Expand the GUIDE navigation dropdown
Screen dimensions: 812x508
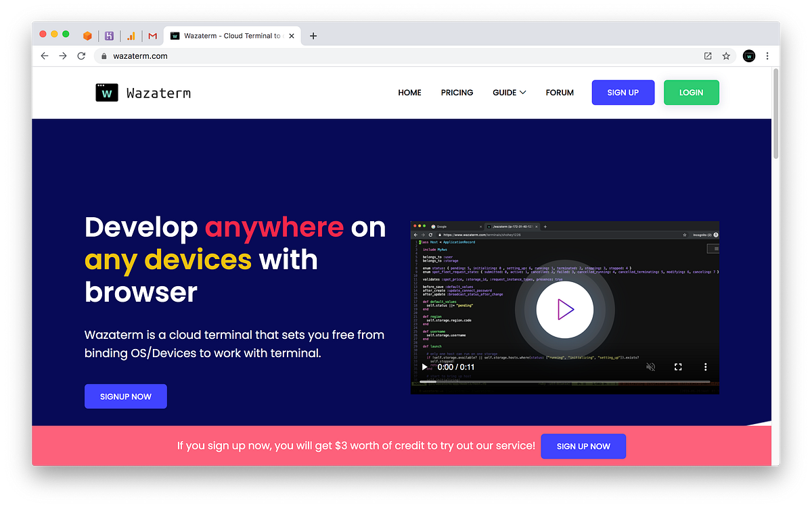509,92
